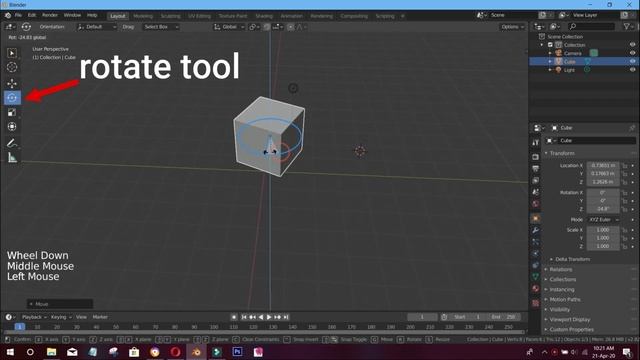Click the Cube object name field

pos(596,140)
